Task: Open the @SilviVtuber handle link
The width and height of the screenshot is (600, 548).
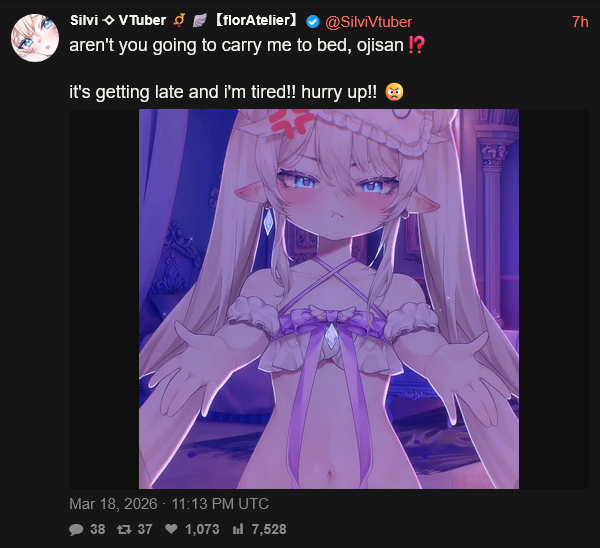Action: pos(368,22)
